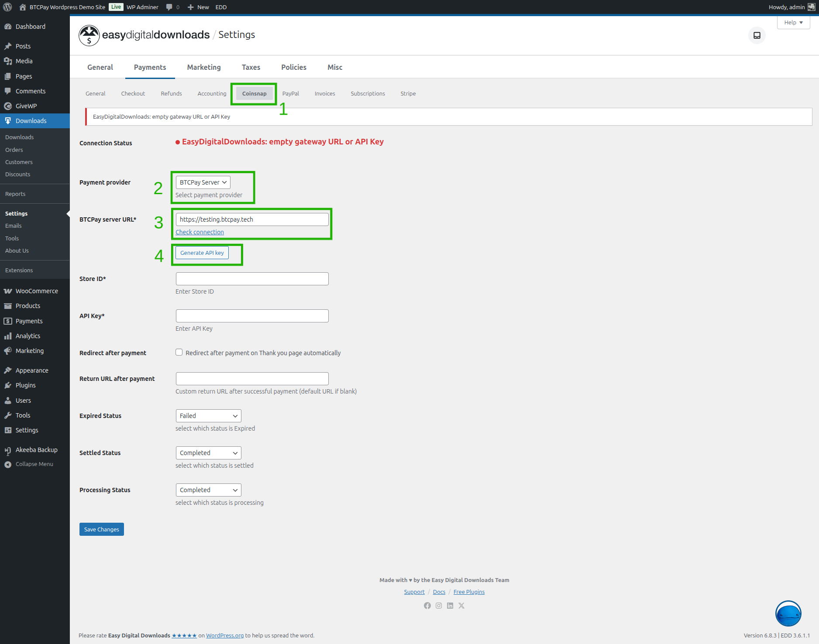Switch to the Marketing tab
The width and height of the screenshot is (819, 644).
(x=204, y=67)
